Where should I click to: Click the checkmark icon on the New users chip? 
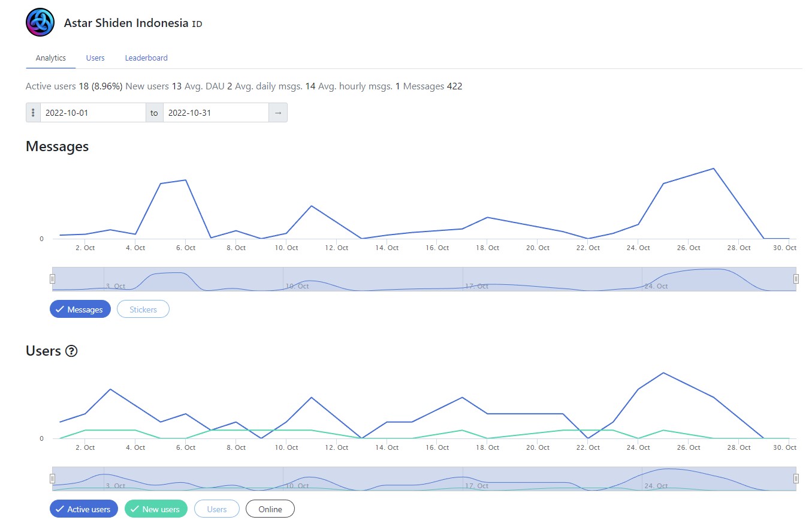pyautogui.click(x=135, y=509)
